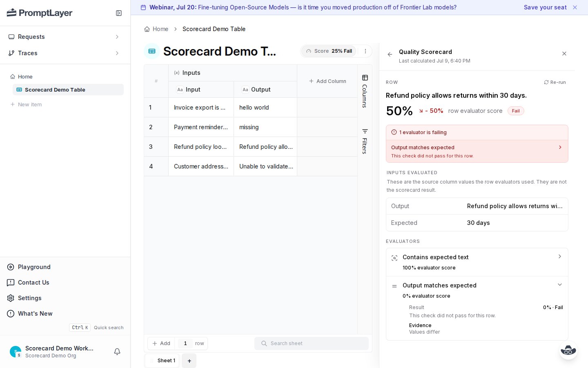
Task: Open Traces in the sidebar
Action: [x=65, y=53]
